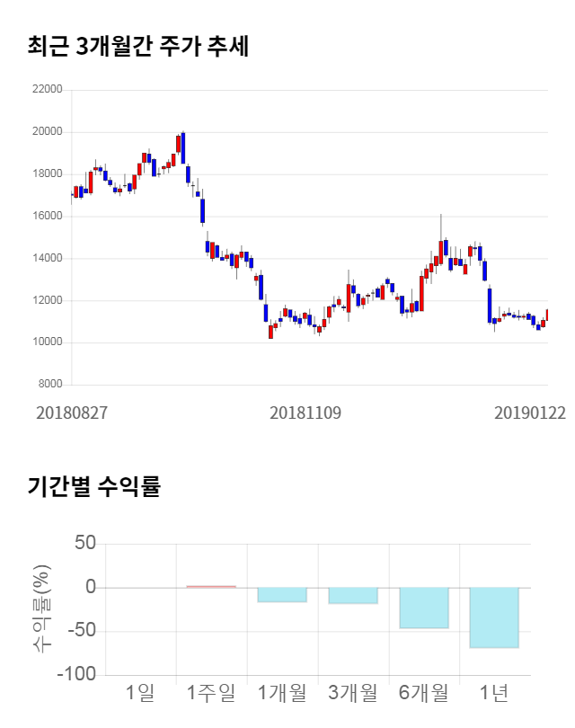
Task: Click the 20181109 middle date label
Action: (x=305, y=413)
